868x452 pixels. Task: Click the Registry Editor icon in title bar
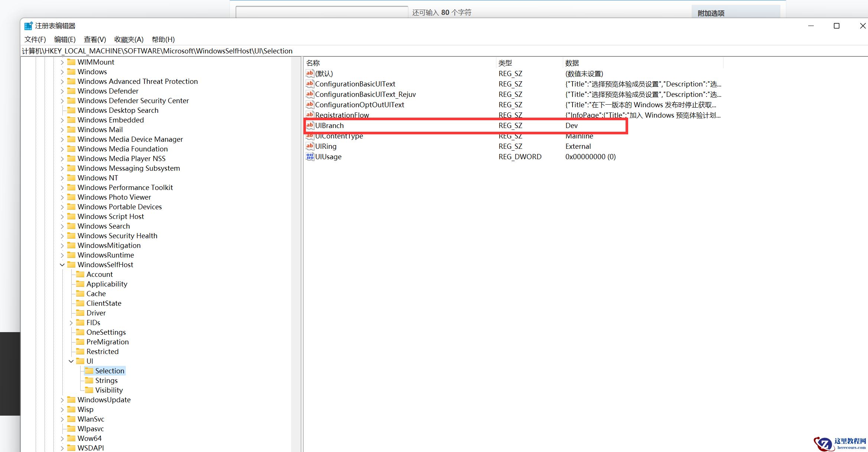(x=28, y=25)
